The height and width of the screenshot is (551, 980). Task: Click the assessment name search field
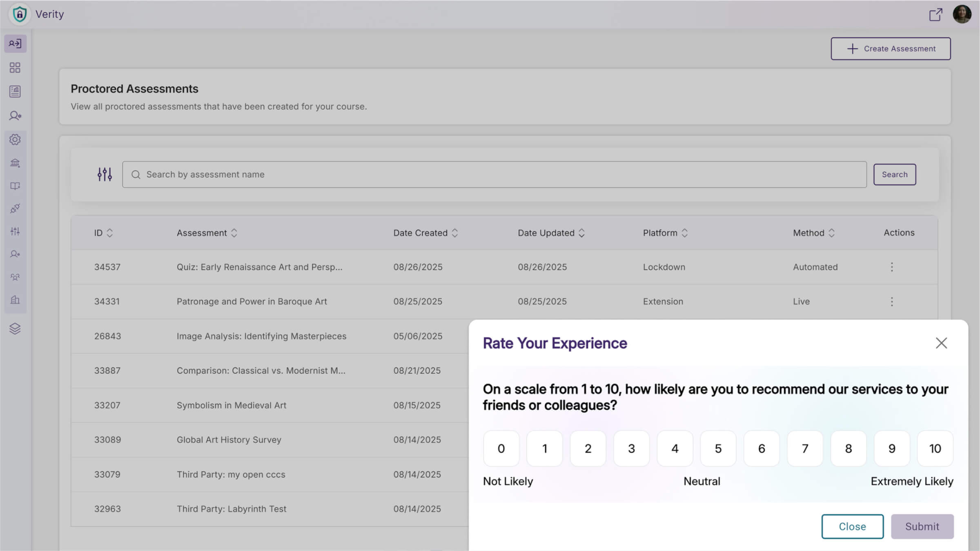[494, 174]
